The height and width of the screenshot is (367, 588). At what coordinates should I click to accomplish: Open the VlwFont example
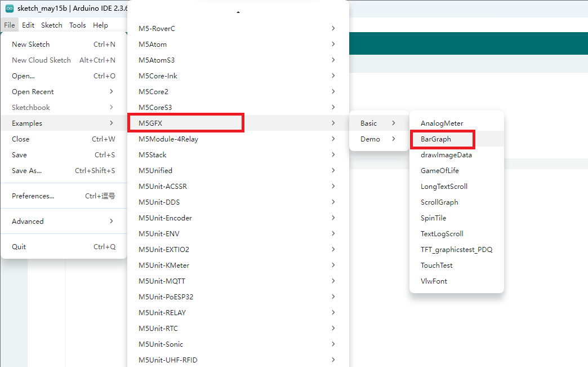457,281
